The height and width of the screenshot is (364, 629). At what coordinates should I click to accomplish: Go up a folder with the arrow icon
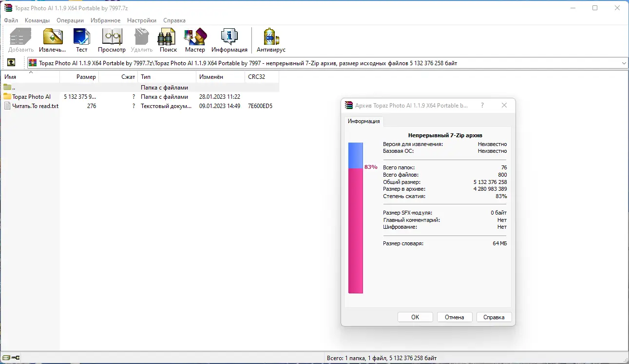(11, 62)
